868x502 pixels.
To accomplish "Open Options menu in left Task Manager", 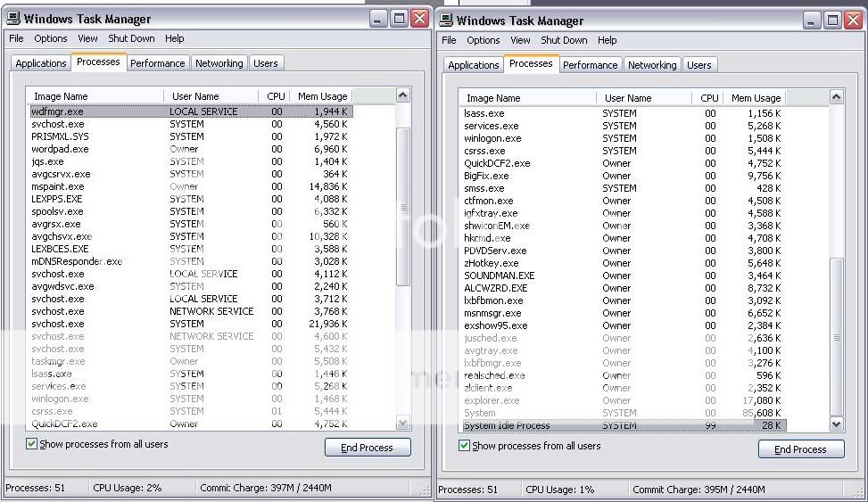I will tap(50, 38).
